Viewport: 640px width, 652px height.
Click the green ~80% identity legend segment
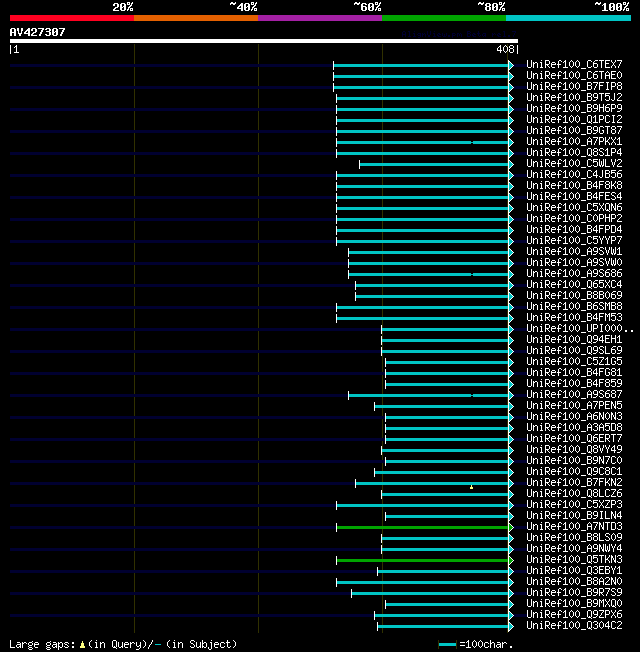[x=444, y=18]
